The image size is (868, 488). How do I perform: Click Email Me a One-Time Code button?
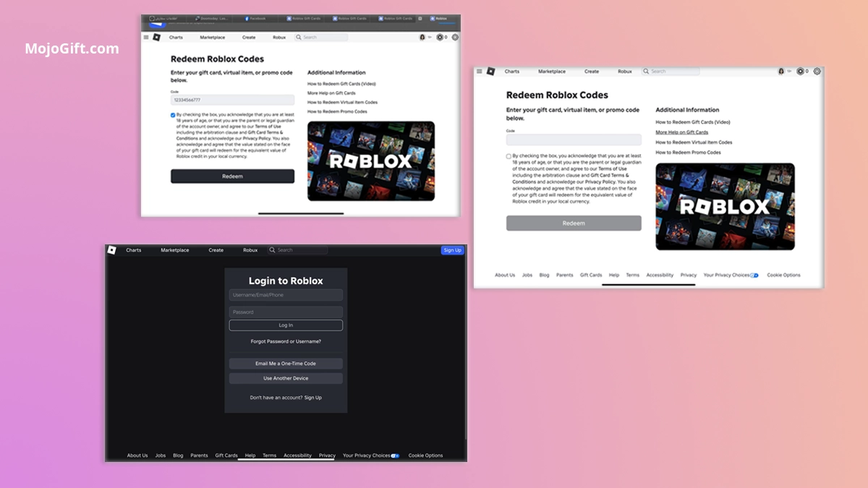[286, 364]
